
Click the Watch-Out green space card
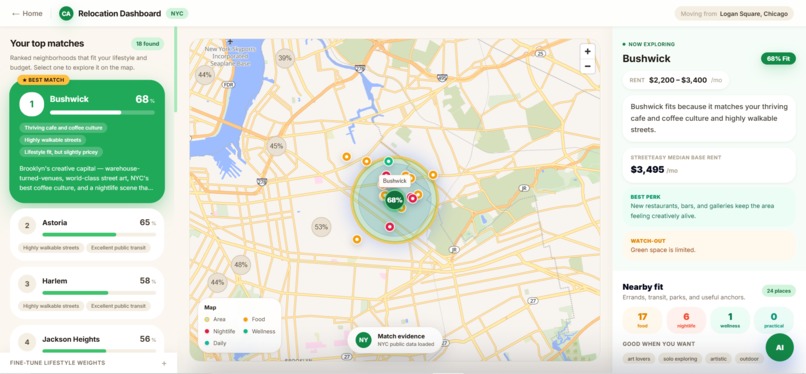point(709,245)
